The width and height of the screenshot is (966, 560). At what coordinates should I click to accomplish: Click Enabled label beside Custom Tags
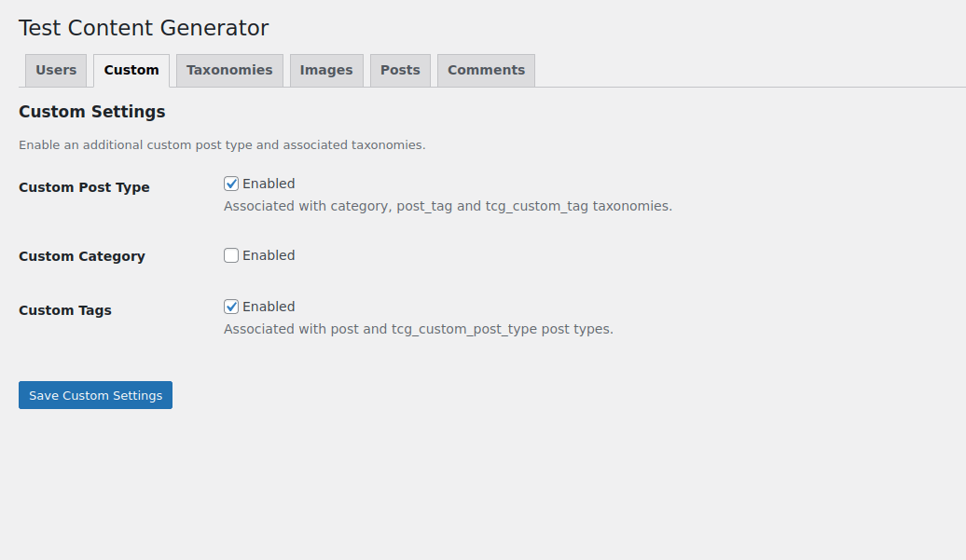tap(269, 307)
